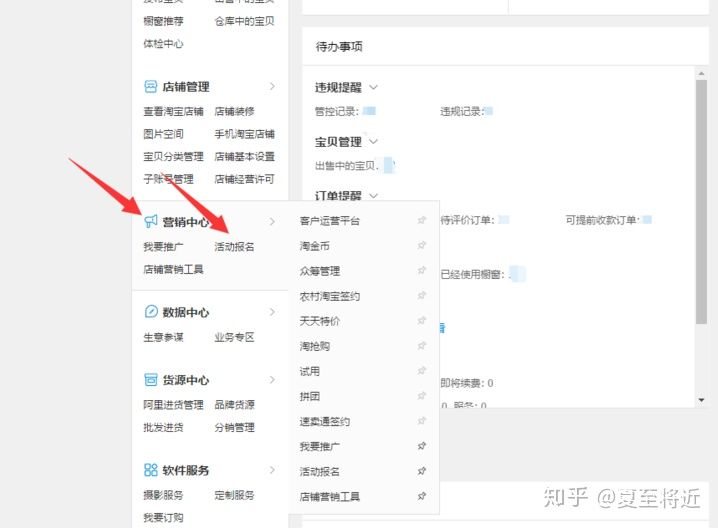Click the 营销中心 megaphone icon
The width and height of the screenshot is (718, 528).
151,221
